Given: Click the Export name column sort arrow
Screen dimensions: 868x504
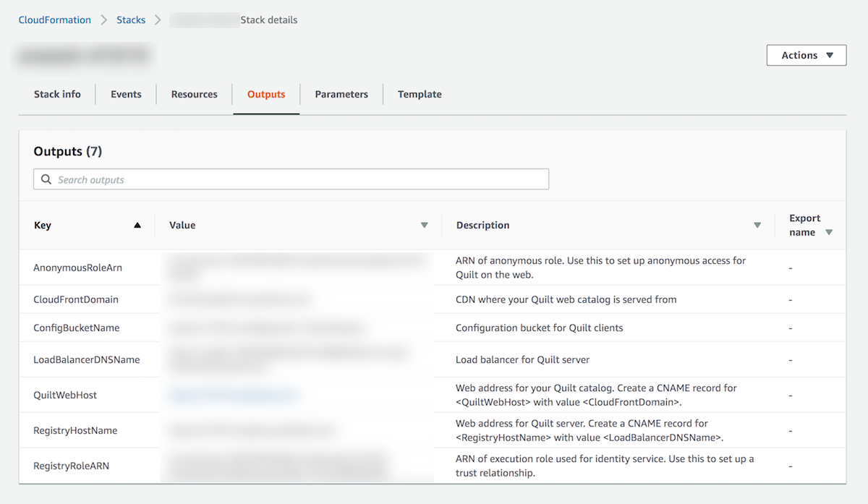Looking at the screenshot, I should pos(829,232).
